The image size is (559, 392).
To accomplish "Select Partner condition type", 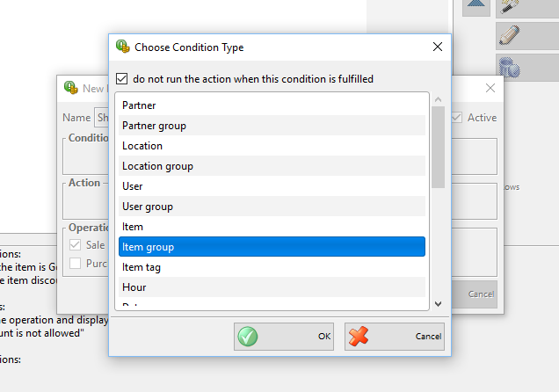I will [x=272, y=105].
